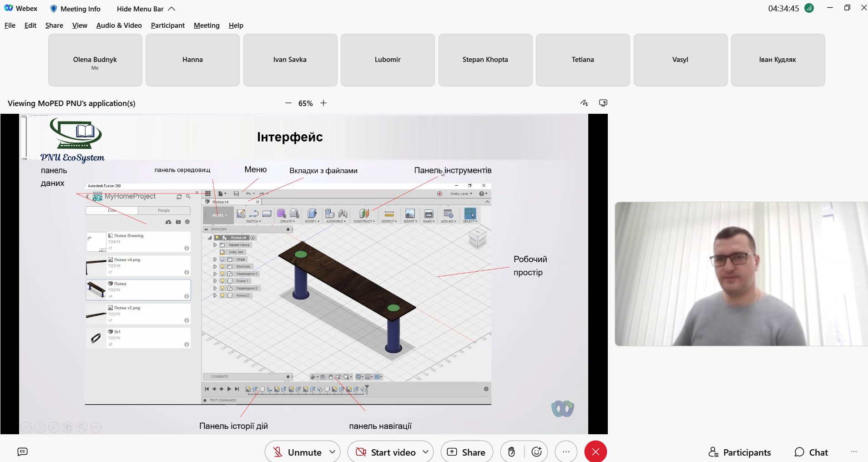868x462 pixels.
Task: Start video camera
Action: tap(386, 452)
